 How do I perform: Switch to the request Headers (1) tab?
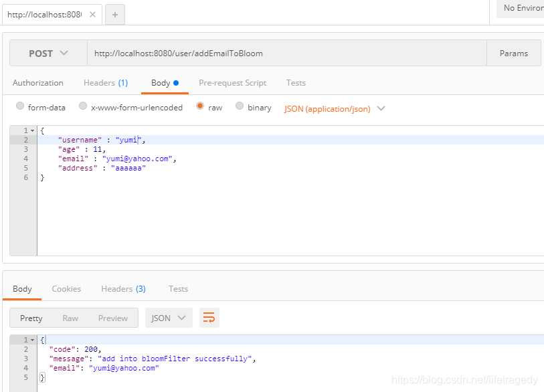(x=106, y=83)
